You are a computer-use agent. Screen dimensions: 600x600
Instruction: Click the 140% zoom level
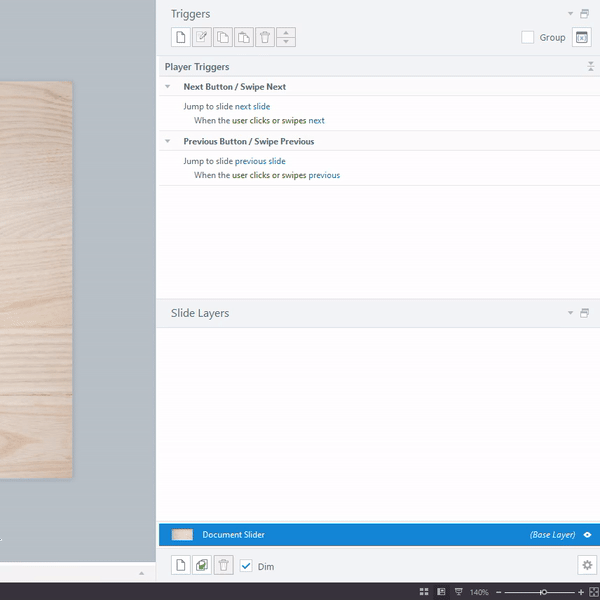479,592
